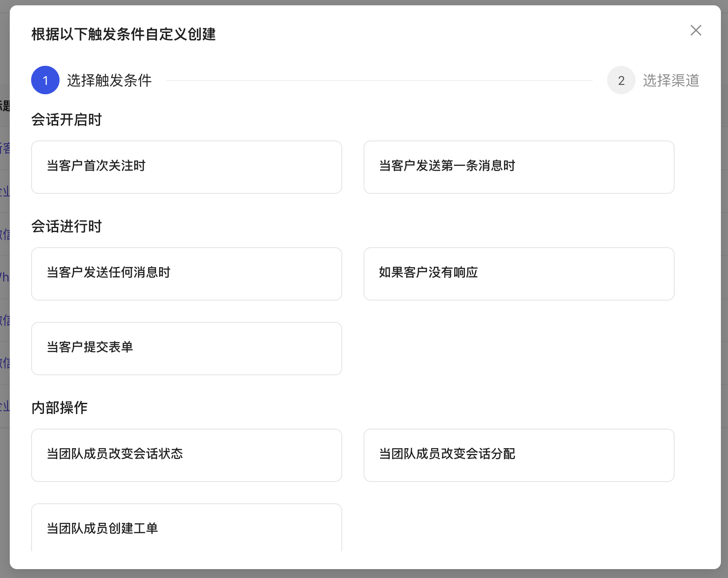Viewport: 728px width, 578px height.
Task: Close the trigger creation dialog
Action: coord(696,30)
